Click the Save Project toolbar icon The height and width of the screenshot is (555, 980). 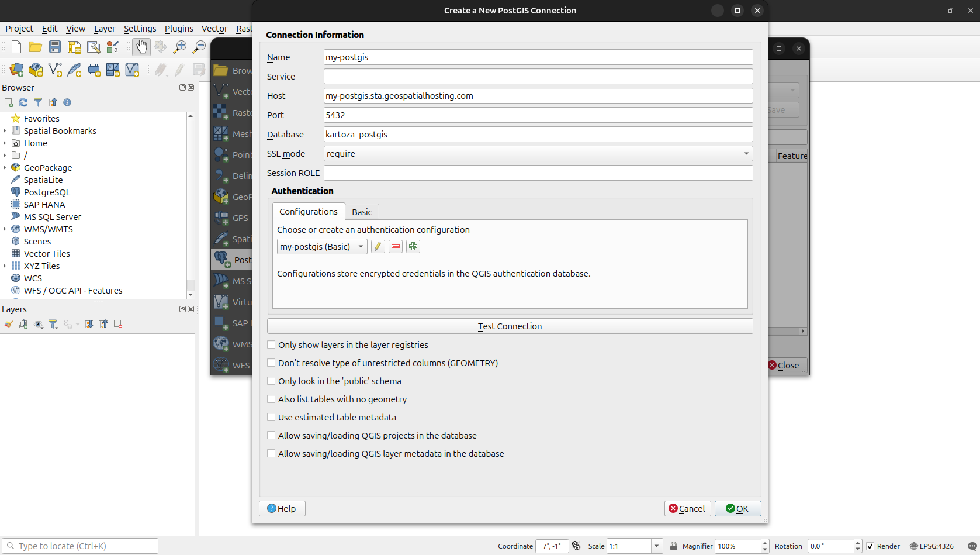(55, 47)
